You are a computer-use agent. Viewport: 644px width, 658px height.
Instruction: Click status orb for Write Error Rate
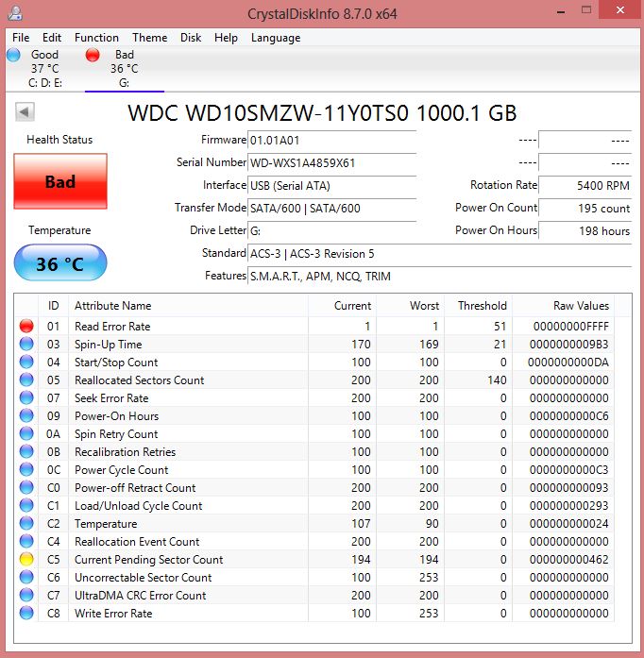pyautogui.click(x=26, y=613)
